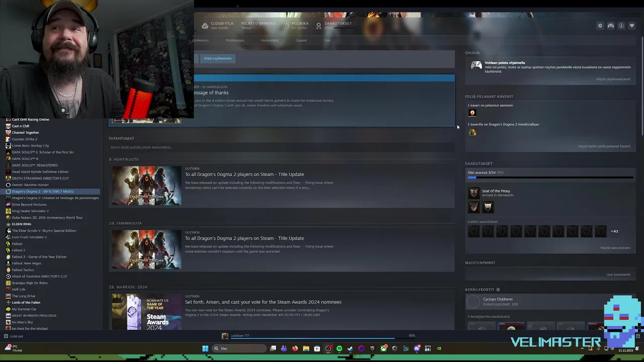Open Steam from the taskbar

tap(350, 348)
